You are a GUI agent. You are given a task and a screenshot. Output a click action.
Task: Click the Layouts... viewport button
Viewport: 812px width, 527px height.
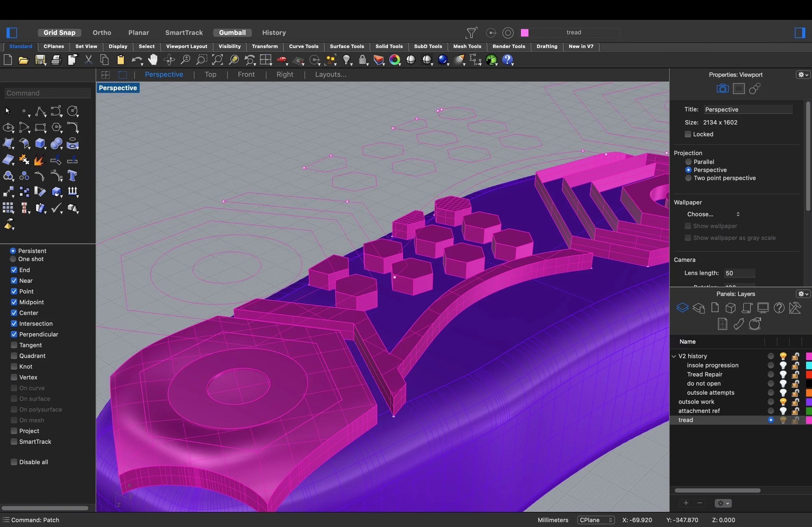click(x=330, y=74)
